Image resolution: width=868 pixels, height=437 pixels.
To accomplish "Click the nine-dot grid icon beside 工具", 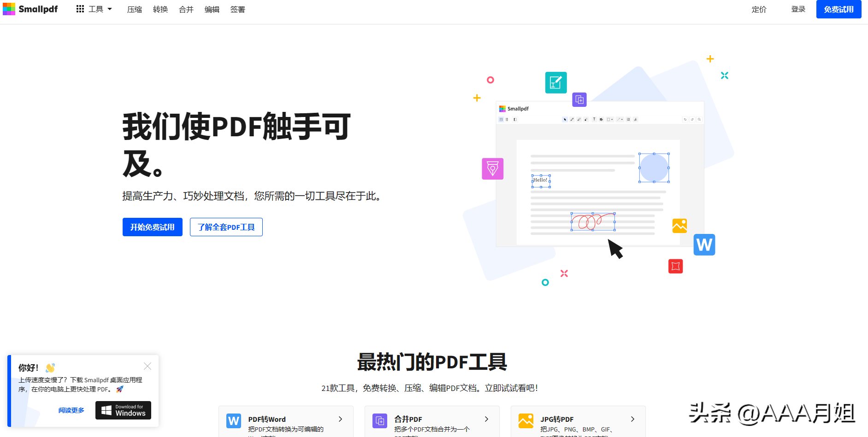I will coord(80,9).
